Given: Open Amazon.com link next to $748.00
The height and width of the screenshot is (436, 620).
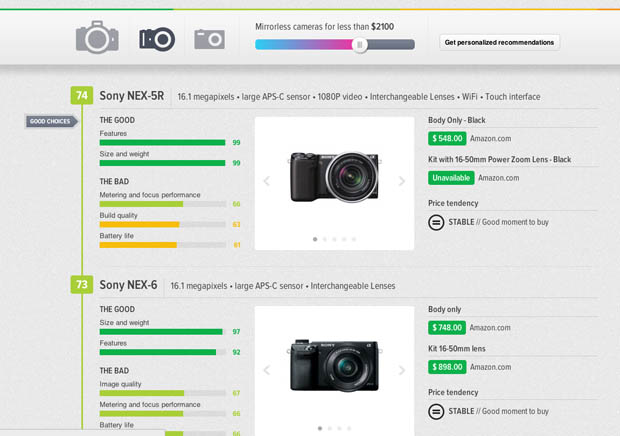Looking at the screenshot, I should tap(490, 327).
